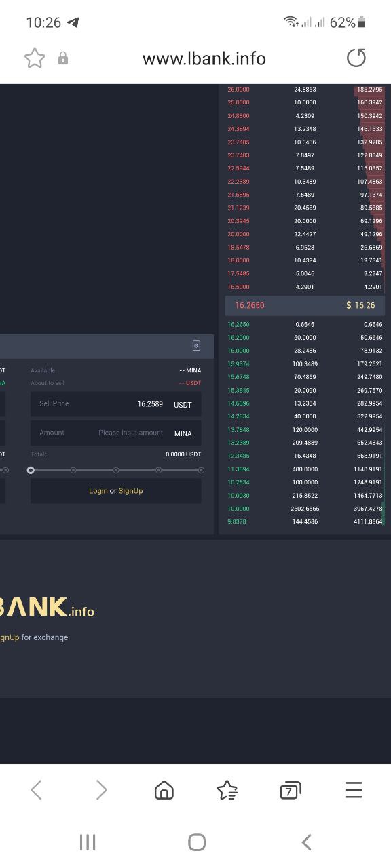Screen dimensions: 391x868
Task: Open the www.lbank.info address bar
Action: [x=204, y=58]
